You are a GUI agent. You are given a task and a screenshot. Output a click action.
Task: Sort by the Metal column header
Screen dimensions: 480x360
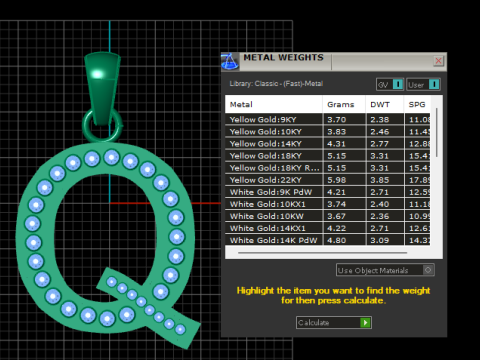(274, 104)
